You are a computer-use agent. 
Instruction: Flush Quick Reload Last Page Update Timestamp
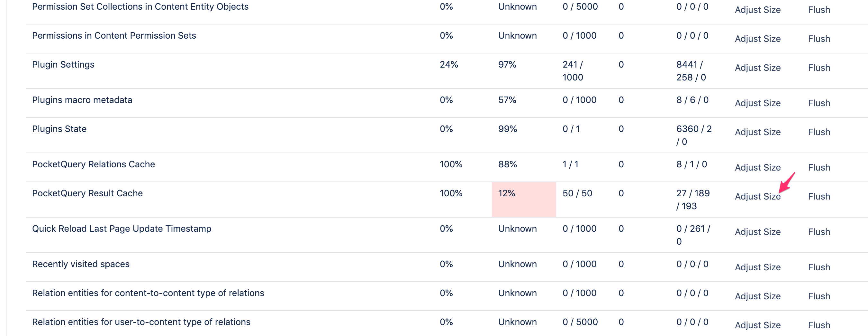coord(819,232)
